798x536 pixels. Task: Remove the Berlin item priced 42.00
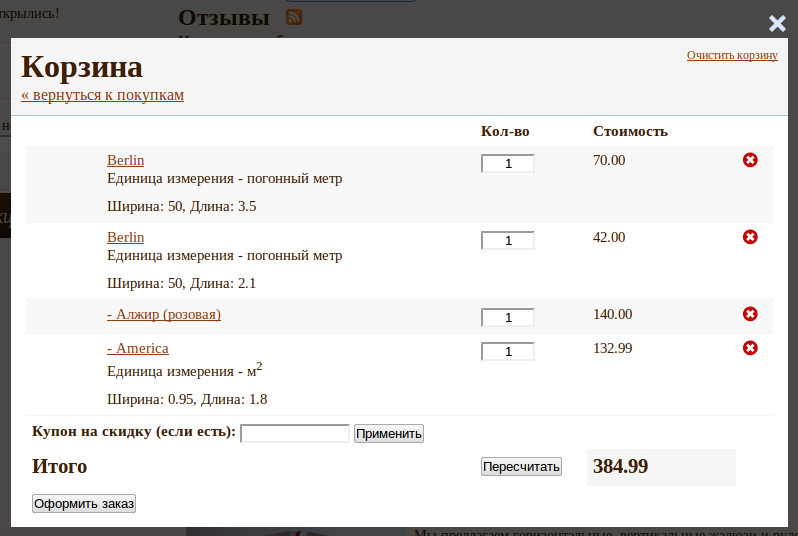click(x=750, y=237)
